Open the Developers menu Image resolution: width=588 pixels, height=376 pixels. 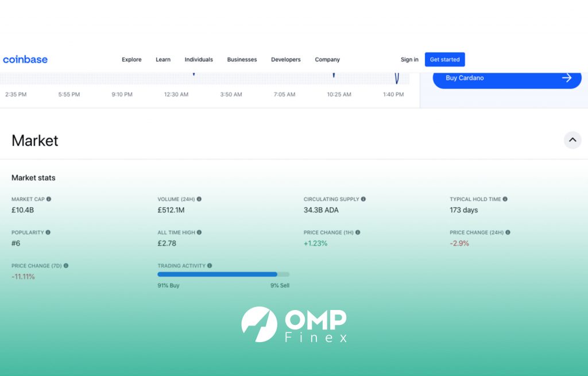[x=286, y=60]
